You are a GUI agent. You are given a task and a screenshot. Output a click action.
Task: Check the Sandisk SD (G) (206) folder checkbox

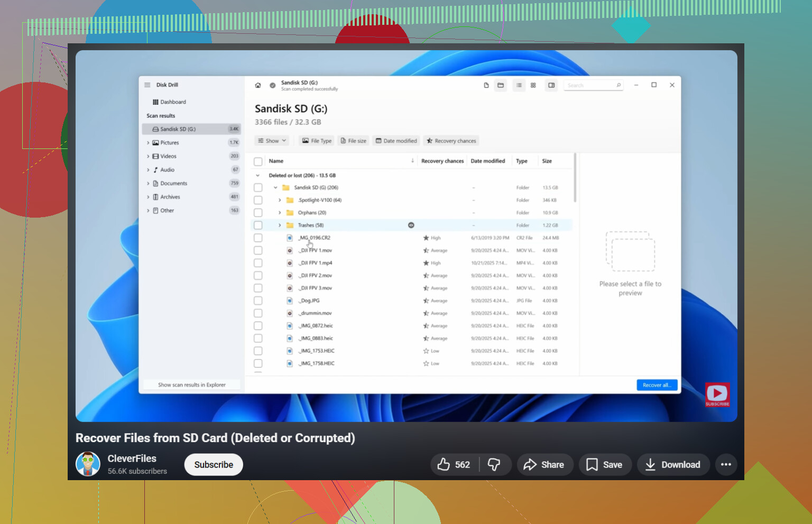[x=258, y=188]
